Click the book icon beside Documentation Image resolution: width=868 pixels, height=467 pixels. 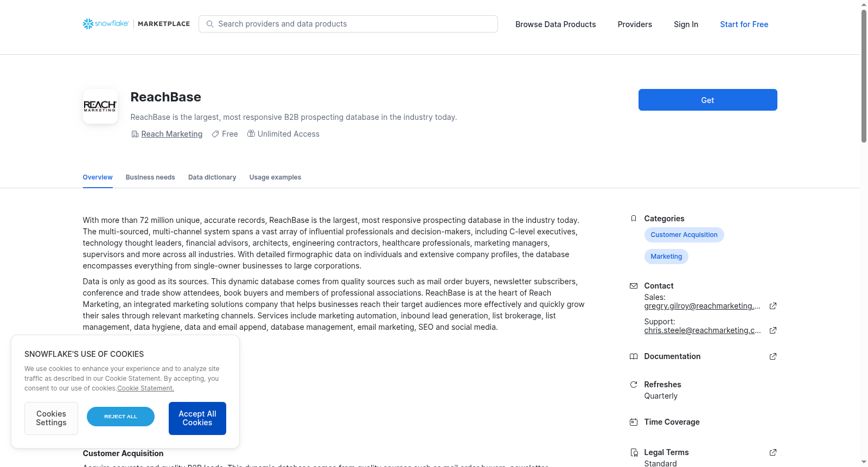point(634,356)
